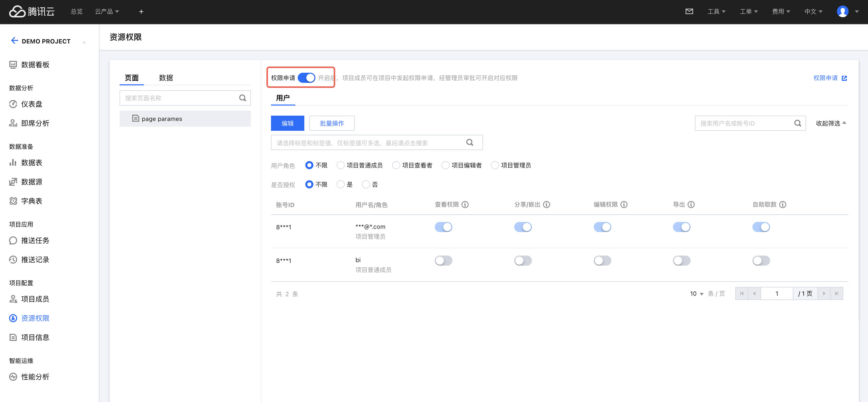Click the plus icon in top navigation
868x402 pixels.
[x=141, y=12]
